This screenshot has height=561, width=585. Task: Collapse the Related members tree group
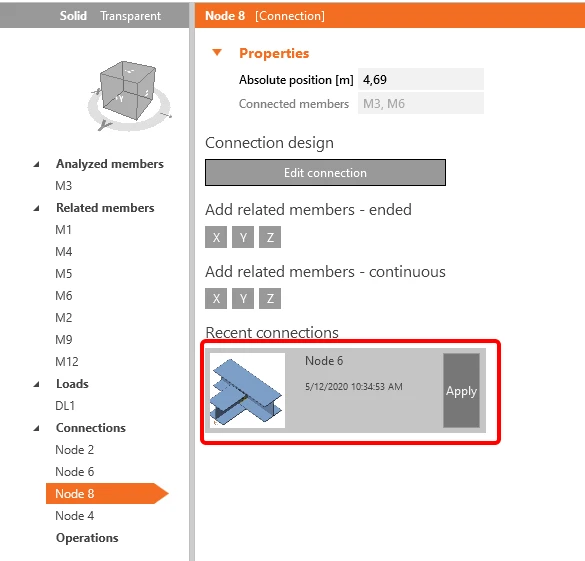[36, 208]
